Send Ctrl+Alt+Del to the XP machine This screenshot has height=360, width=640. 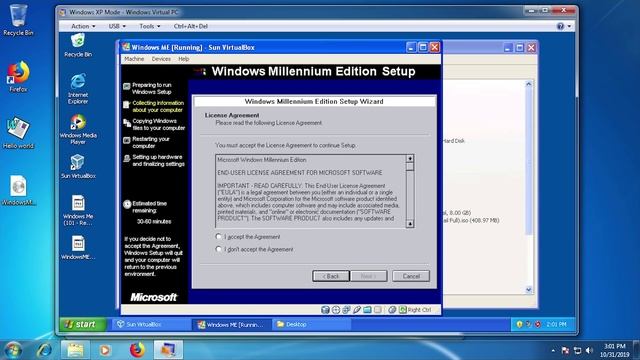coord(191,26)
